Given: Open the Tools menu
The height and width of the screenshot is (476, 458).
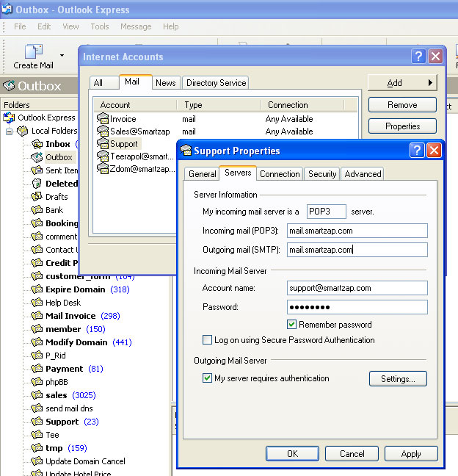Looking at the screenshot, I should [x=100, y=26].
